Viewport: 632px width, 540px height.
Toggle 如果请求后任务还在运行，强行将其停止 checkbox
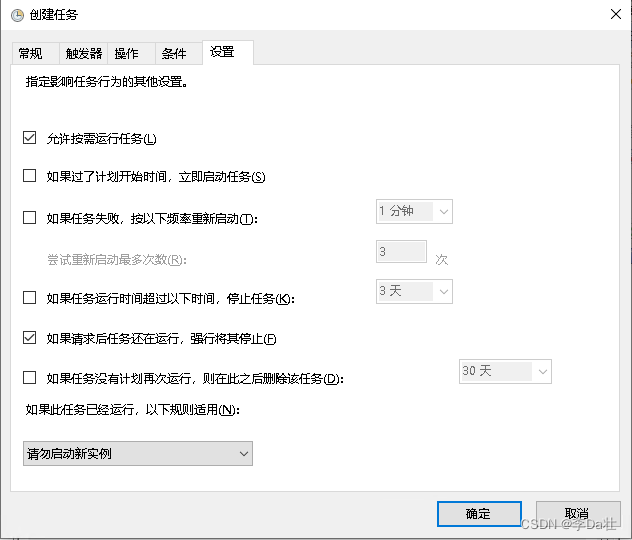[x=29, y=338]
